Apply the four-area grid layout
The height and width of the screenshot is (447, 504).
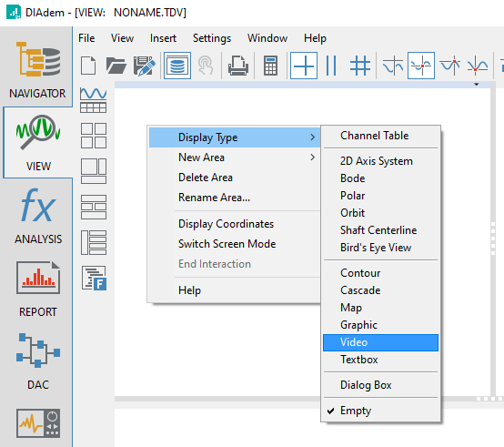point(93,136)
